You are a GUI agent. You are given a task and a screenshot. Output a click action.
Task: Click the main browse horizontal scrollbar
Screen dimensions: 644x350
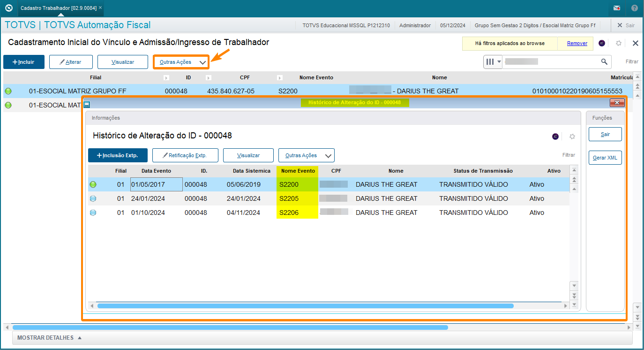tap(230, 327)
